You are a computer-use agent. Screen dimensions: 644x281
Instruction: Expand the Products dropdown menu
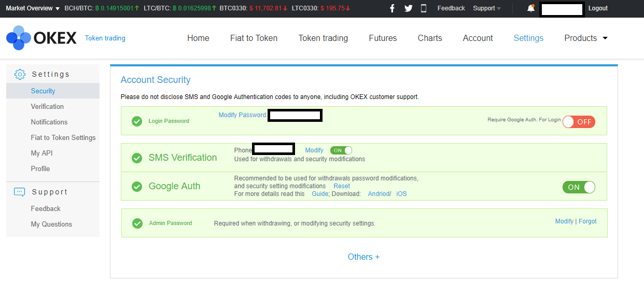click(586, 38)
